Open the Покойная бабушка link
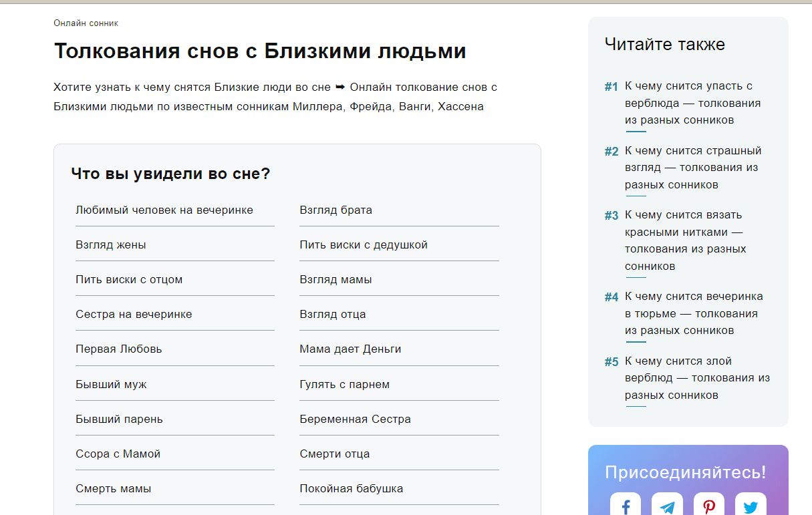 [352, 488]
